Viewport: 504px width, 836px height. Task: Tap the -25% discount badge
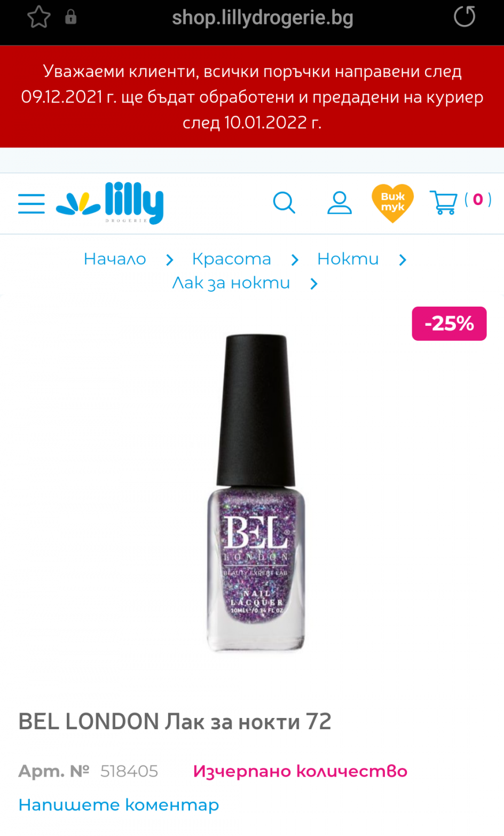tap(449, 324)
